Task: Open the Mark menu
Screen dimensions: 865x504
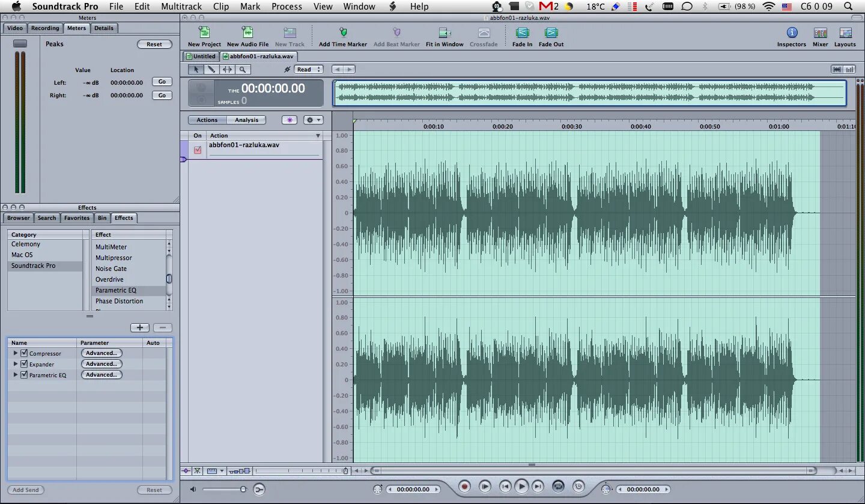Action: (250, 7)
